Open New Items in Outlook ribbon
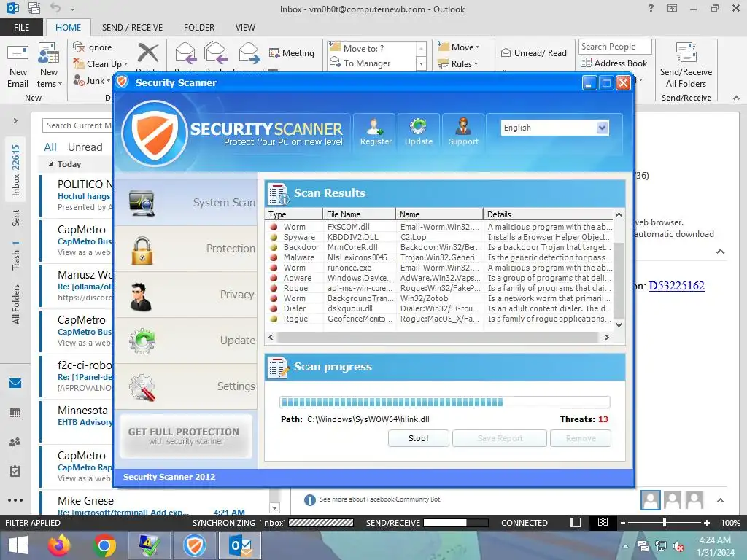Screen dimensions: 747x560 click(x=49, y=66)
